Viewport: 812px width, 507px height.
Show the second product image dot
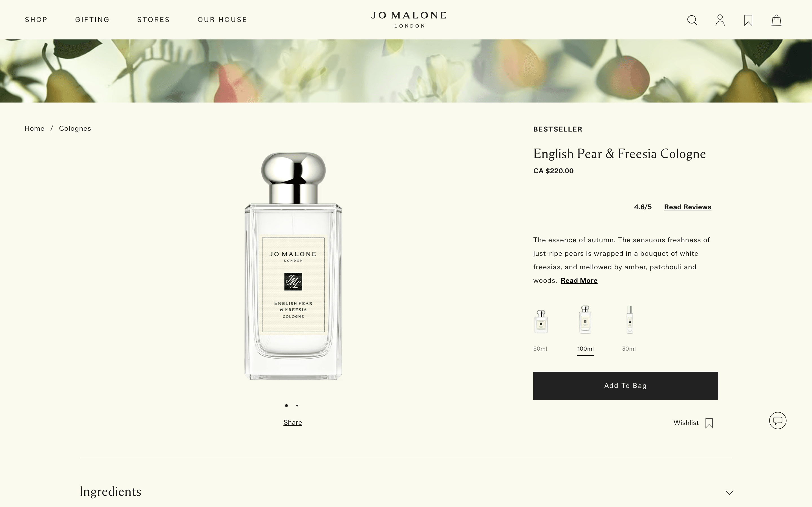(297, 406)
